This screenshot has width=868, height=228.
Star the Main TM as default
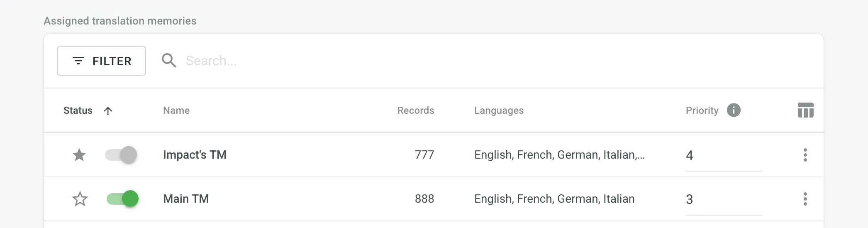coord(80,199)
